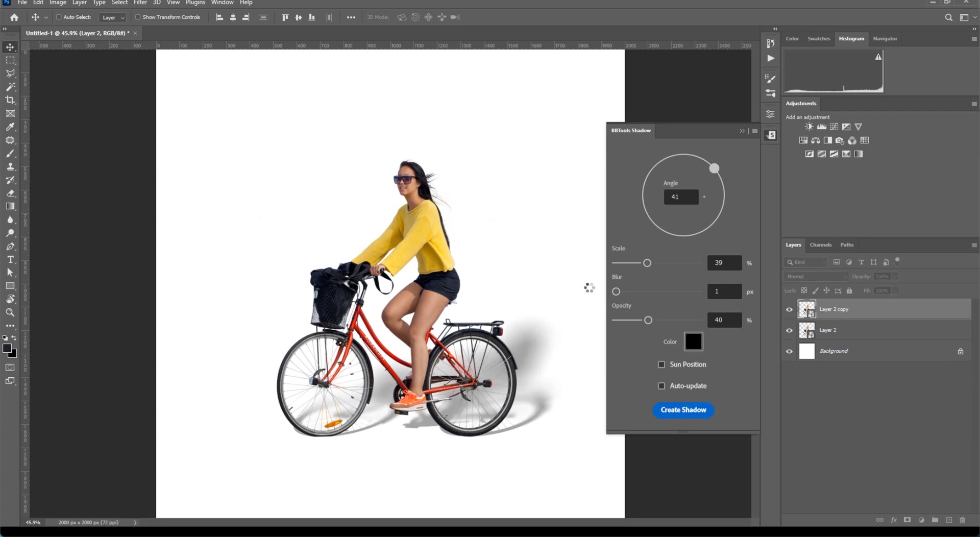The image size is (980, 537).
Task: Open the Auto-Select Layer dropdown
Action: 113,17
